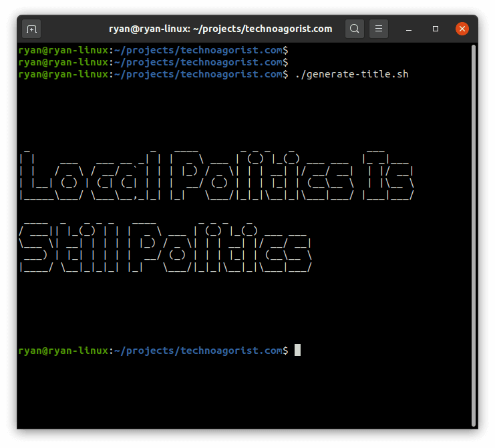Maximize the terminal window
Viewport: 495px width, 448px height.
436,29
